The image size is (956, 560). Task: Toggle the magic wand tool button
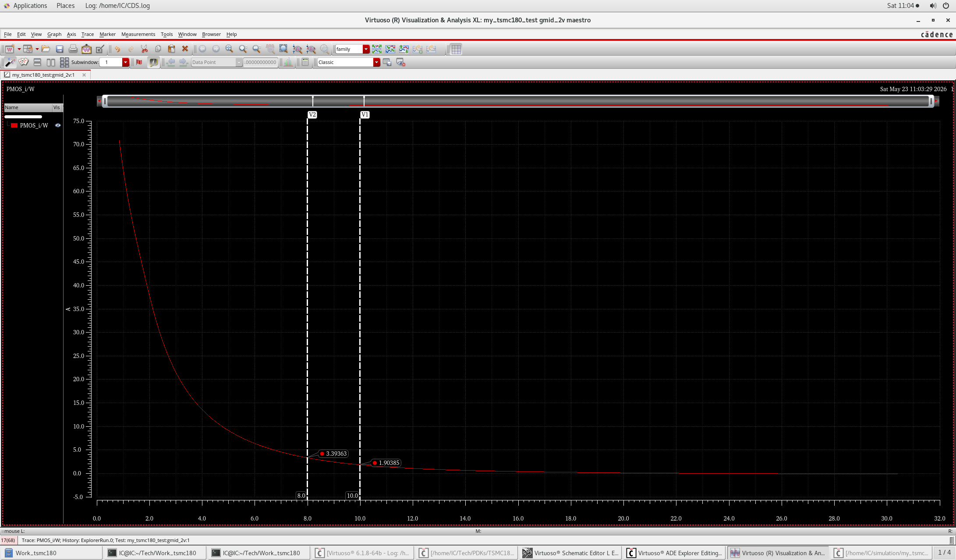[x=10, y=62]
